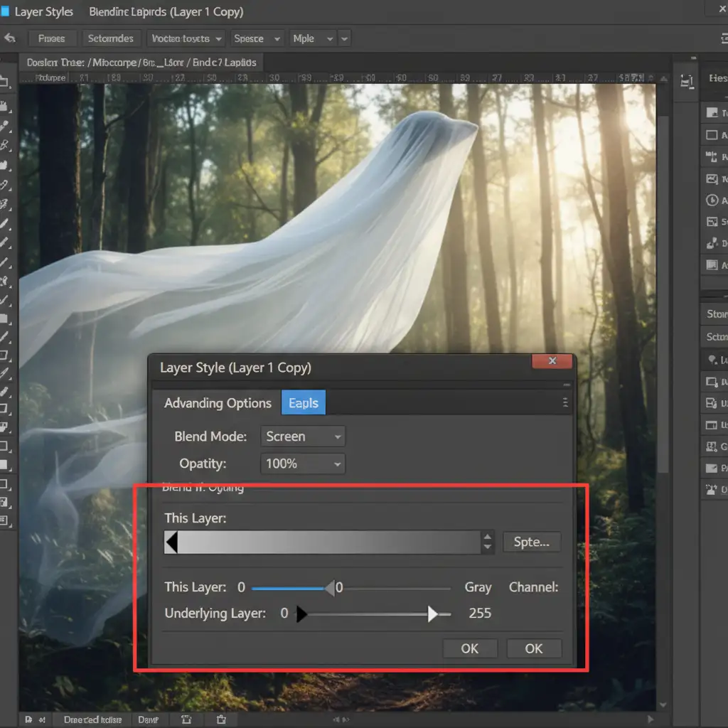Expand the Mple dropdown in options bar
Screen dimensions: 728x728
click(x=312, y=38)
